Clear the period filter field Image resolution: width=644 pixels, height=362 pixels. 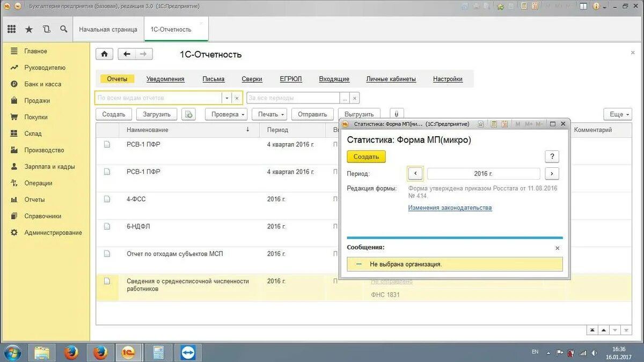coord(355,98)
